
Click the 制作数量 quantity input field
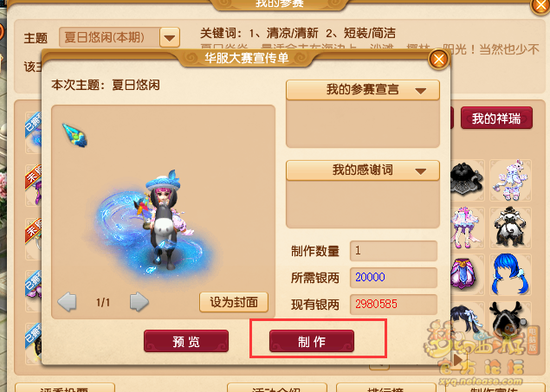point(393,251)
